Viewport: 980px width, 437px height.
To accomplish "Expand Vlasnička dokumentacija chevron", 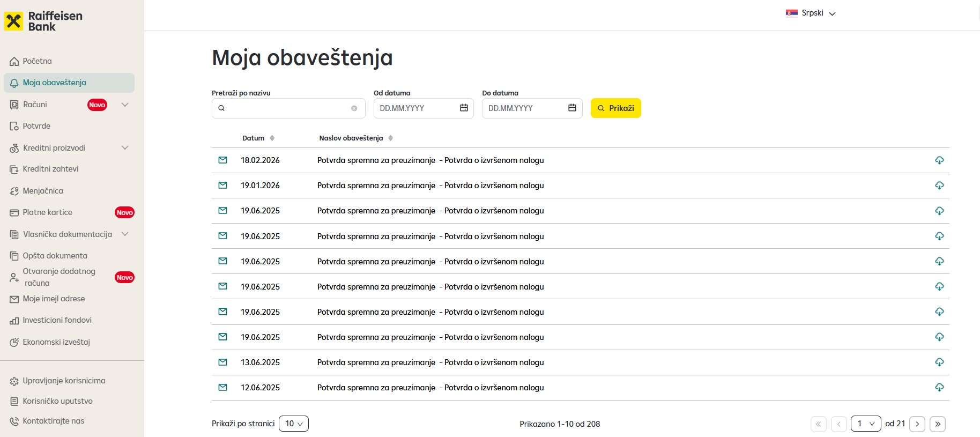I will [125, 234].
